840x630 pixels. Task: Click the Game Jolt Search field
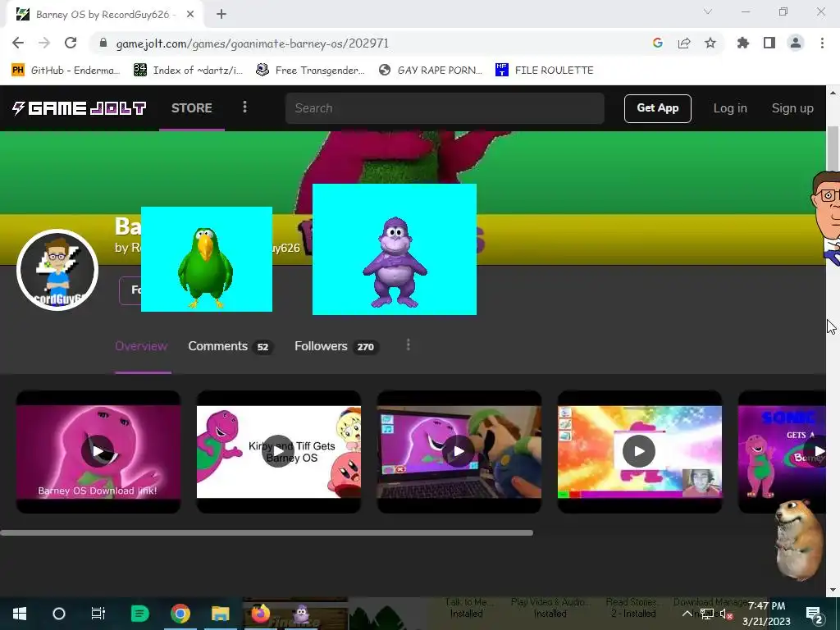coord(445,108)
